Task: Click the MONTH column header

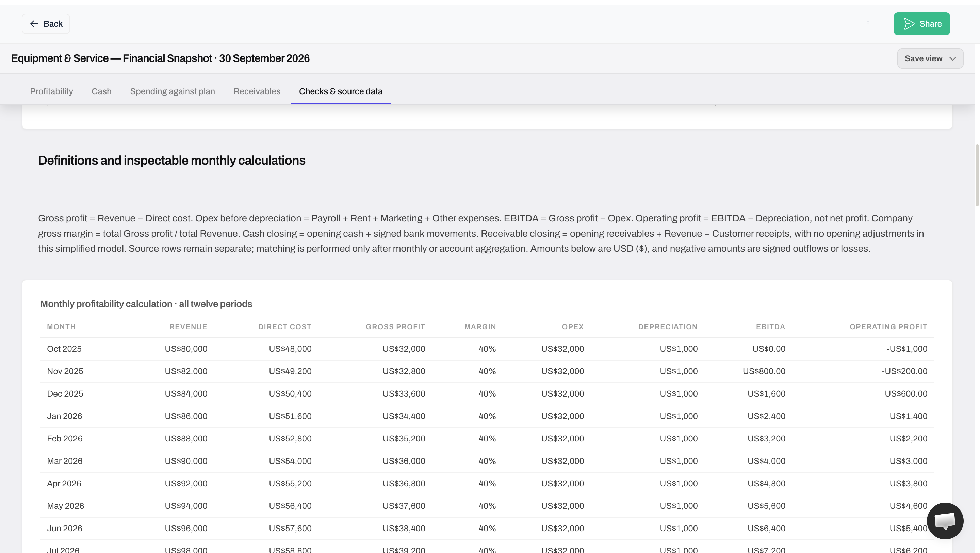Action: 61,327
